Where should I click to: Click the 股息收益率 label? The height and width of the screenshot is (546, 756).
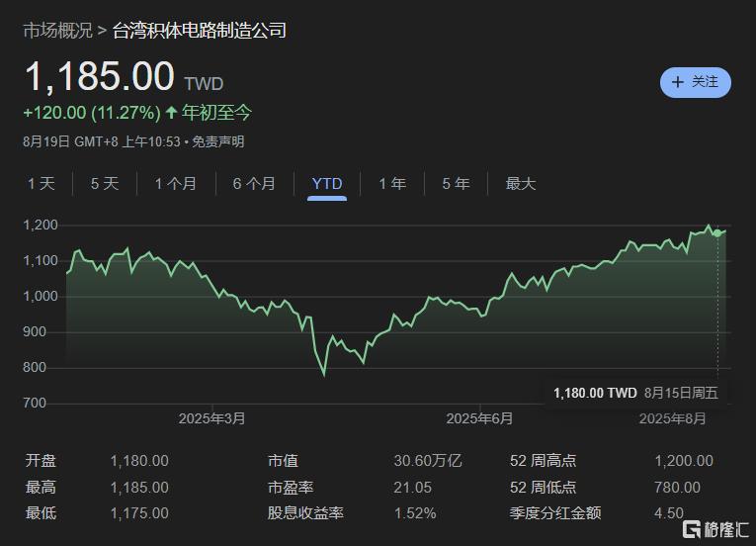pos(305,512)
